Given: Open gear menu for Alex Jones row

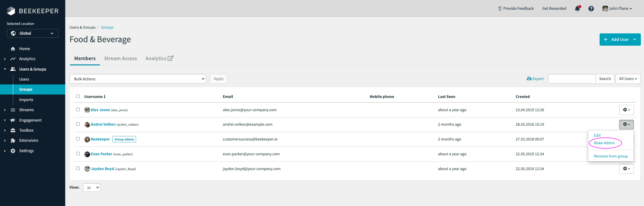Looking at the screenshot, I should point(626,110).
